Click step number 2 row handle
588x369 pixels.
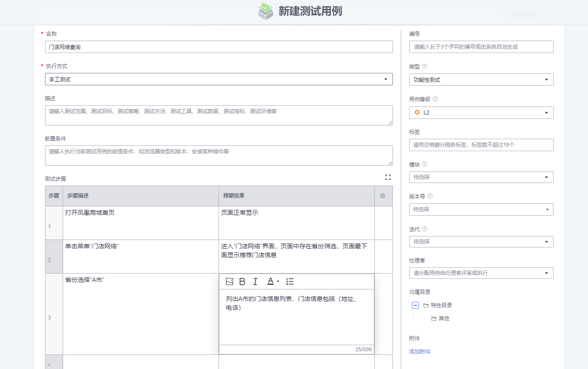54,257
